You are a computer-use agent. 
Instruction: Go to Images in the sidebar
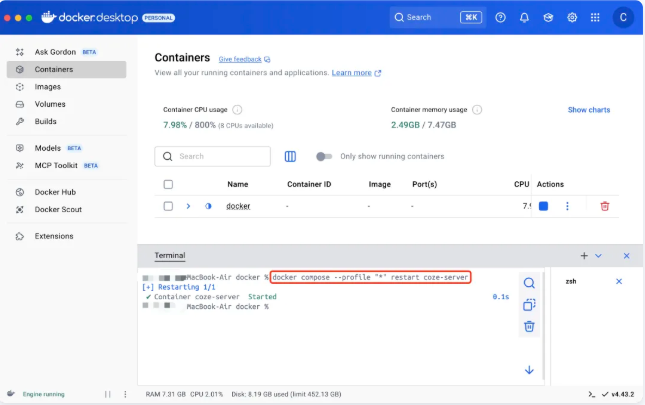48,87
